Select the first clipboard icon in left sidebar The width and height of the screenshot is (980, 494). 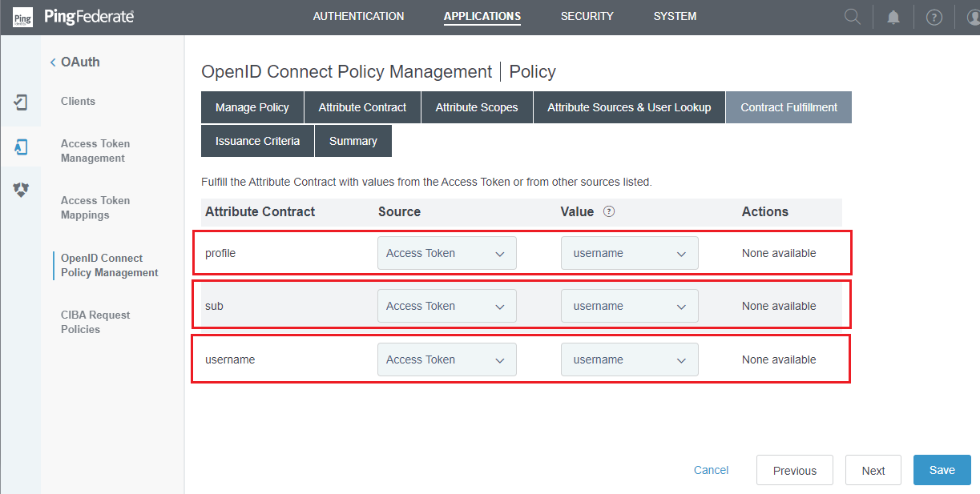(21, 102)
